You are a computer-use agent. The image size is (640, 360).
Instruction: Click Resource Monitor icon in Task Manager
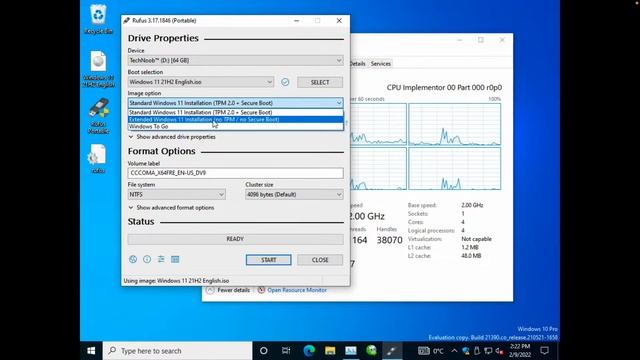pos(261,290)
